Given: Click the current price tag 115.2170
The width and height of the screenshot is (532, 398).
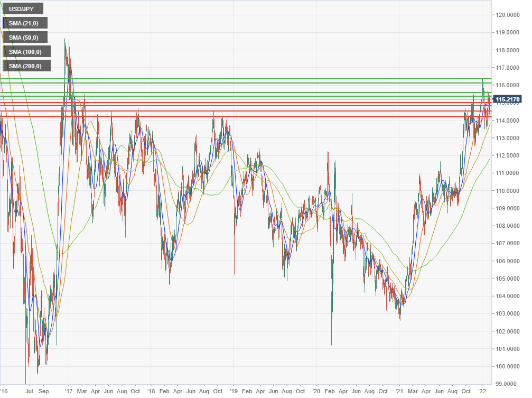Looking at the screenshot, I should coord(507,99).
